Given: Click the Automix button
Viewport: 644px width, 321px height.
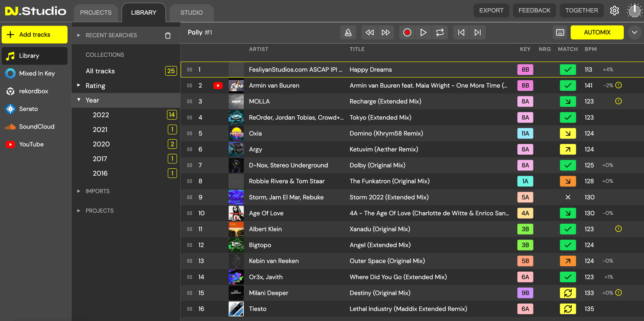Looking at the screenshot, I should click(x=597, y=32).
